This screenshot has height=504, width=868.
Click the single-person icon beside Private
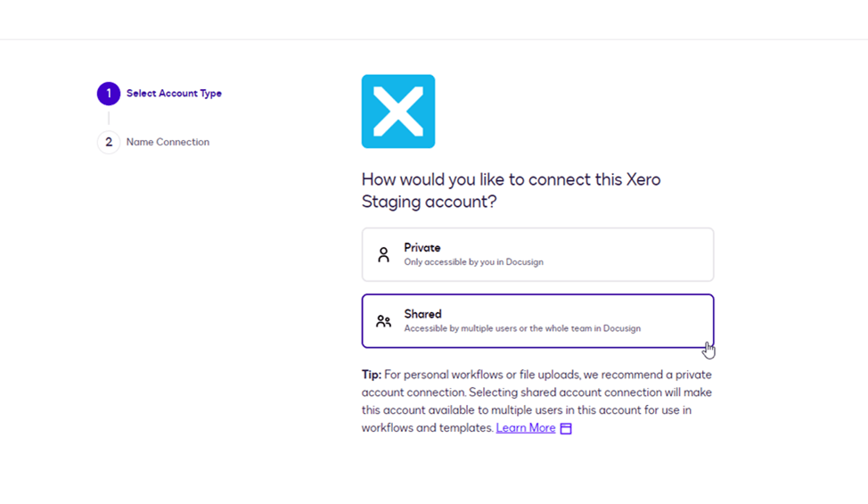383,255
